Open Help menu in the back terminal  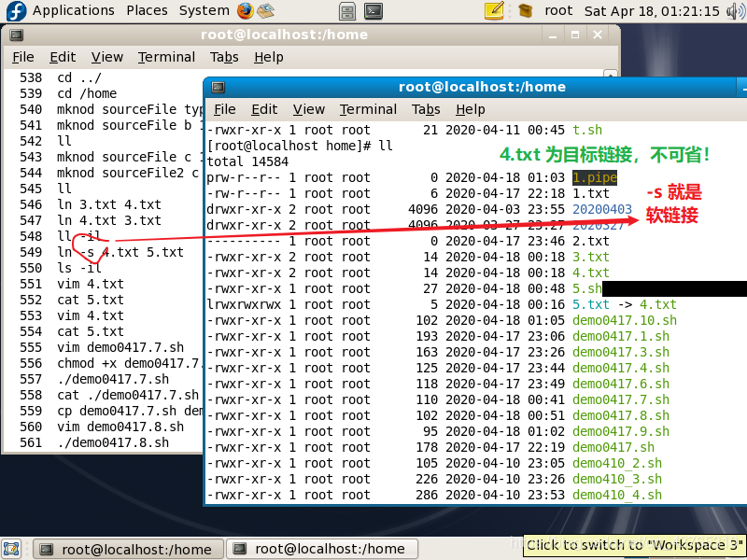point(268,57)
